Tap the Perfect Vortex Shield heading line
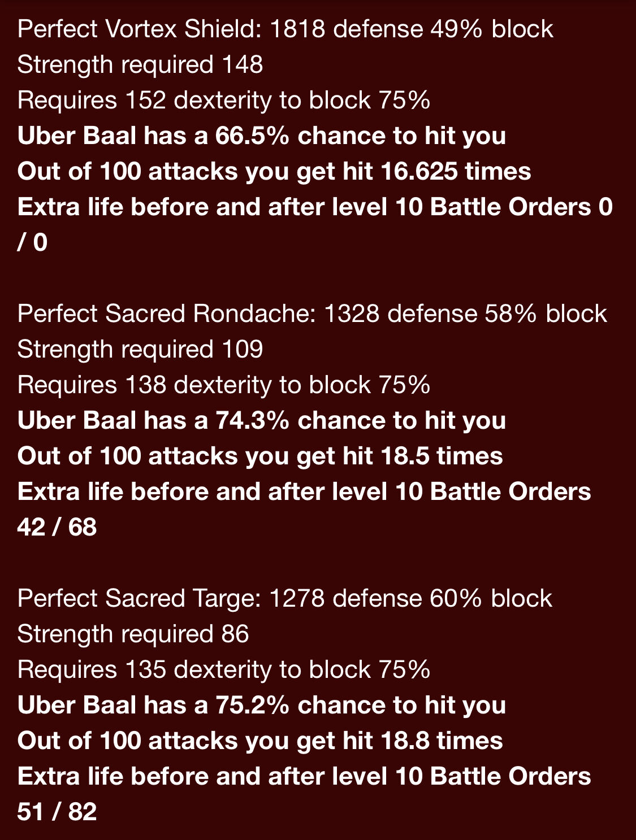This screenshot has width=636, height=840. (285, 29)
